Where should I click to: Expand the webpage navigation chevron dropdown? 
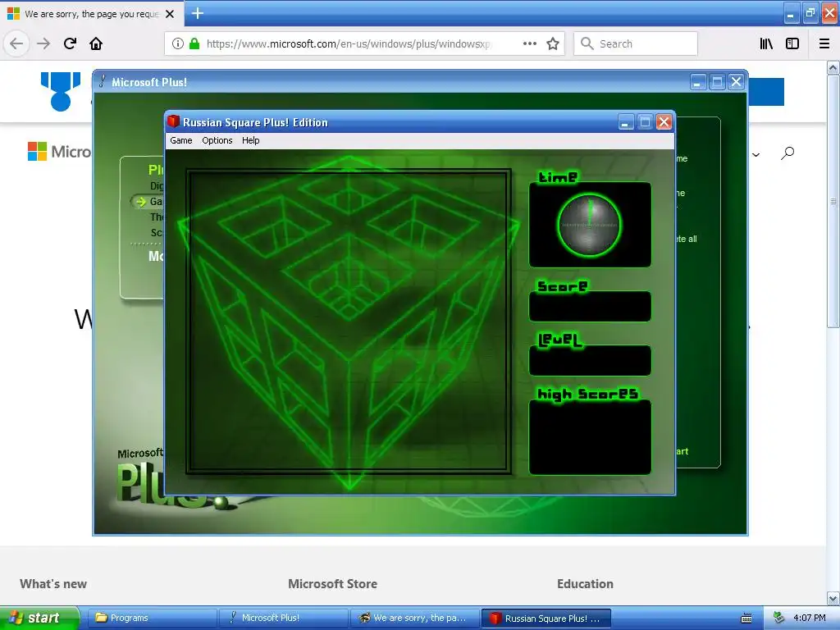click(x=756, y=155)
